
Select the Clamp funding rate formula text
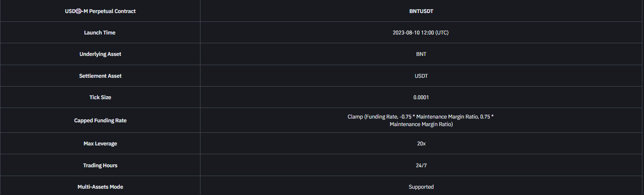point(421,121)
